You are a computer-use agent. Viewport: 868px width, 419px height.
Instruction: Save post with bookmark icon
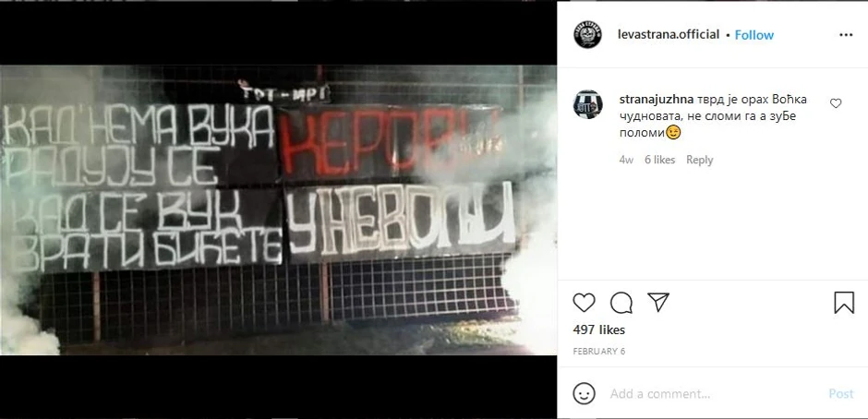click(844, 303)
